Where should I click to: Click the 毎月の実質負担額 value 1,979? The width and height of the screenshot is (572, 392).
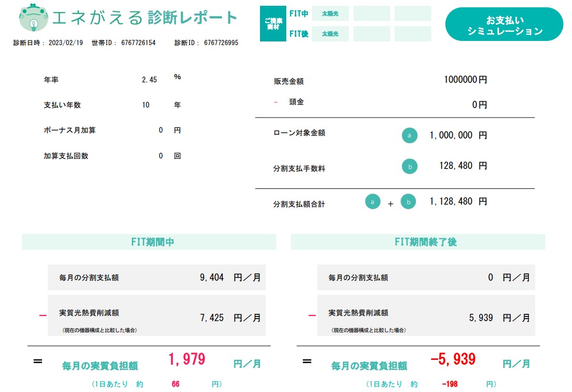(x=187, y=359)
